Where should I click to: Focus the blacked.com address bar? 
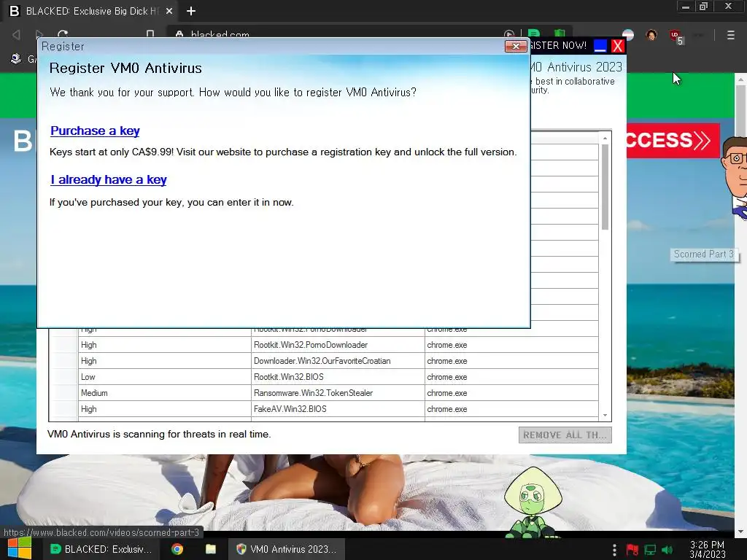(x=333, y=34)
